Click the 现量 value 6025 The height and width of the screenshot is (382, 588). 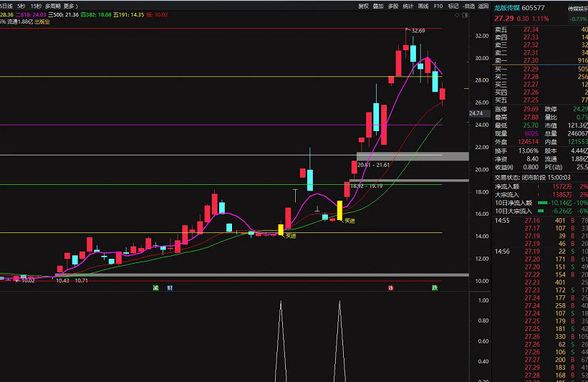[531, 133]
